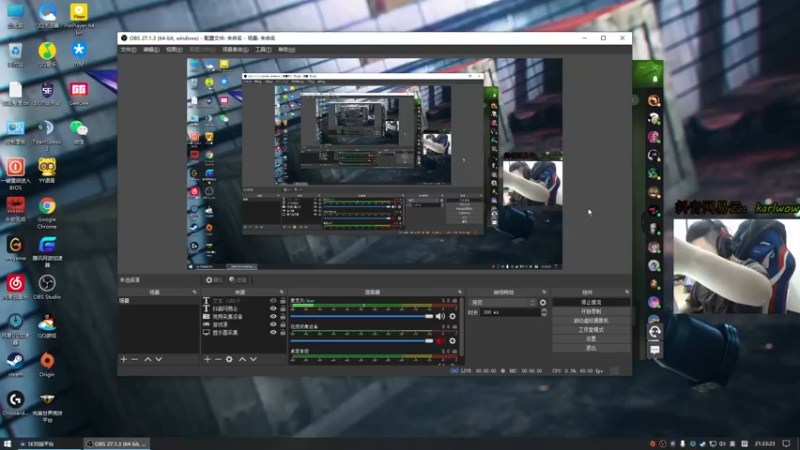This screenshot has height=450, width=800.
Task: Click the audio mixer vertical scrollbar
Action: (462, 327)
